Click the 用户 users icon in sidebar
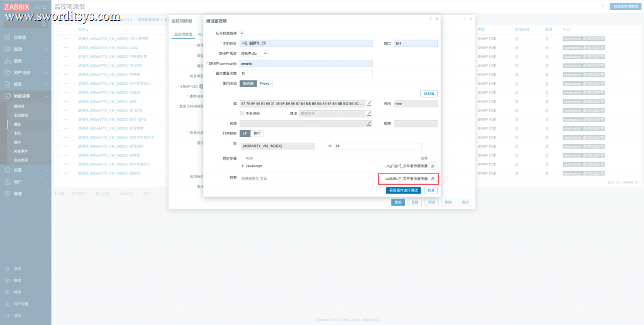644x325 pixels. coord(8,182)
